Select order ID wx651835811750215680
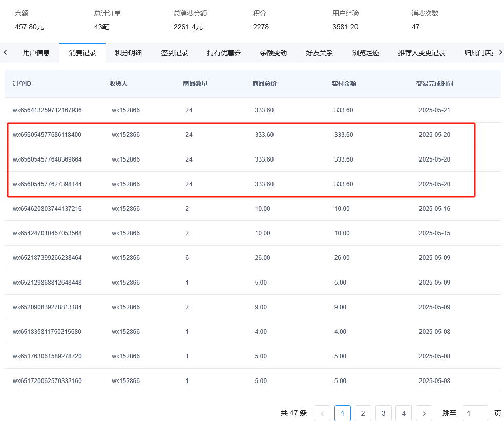The height and width of the screenshot is (421, 504). [47, 332]
